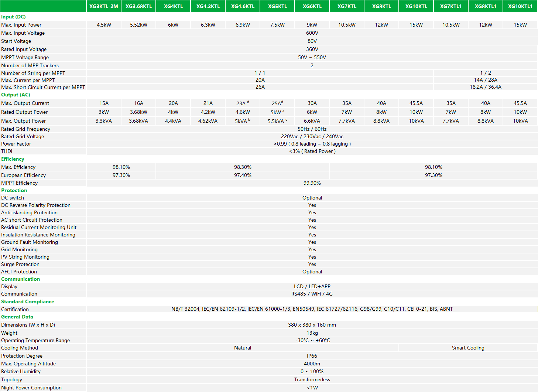Select the XG3.68KTL column header
This screenshot has height=392, width=538.
tap(138, 6)
